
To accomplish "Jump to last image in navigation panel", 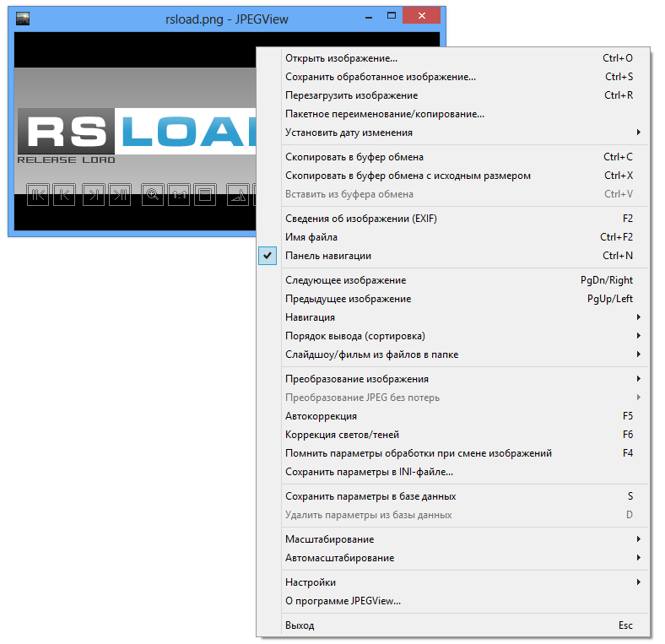I will click(120, 195).
